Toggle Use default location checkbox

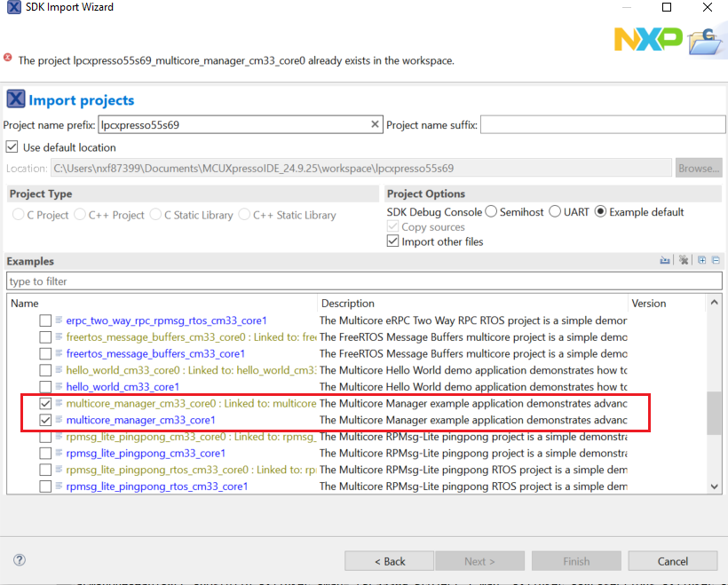[12, 147]
